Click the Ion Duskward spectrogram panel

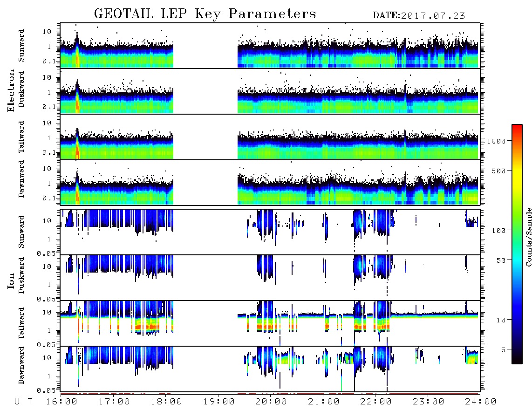click(270, 278)
